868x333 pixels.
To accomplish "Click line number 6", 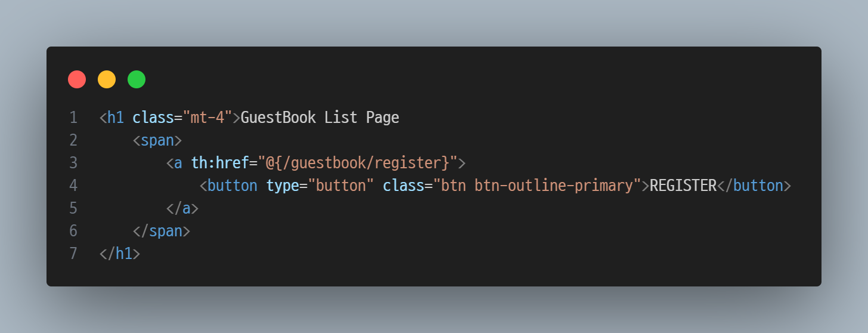I will [73, 231].
